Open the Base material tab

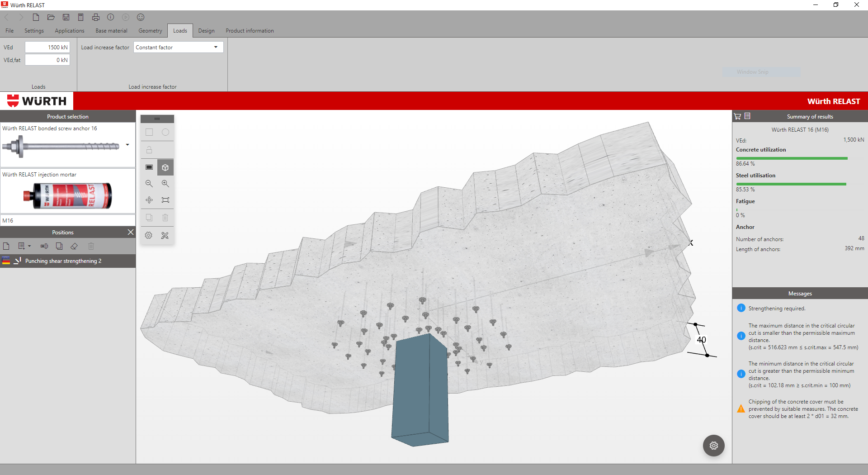coord(111,31)
